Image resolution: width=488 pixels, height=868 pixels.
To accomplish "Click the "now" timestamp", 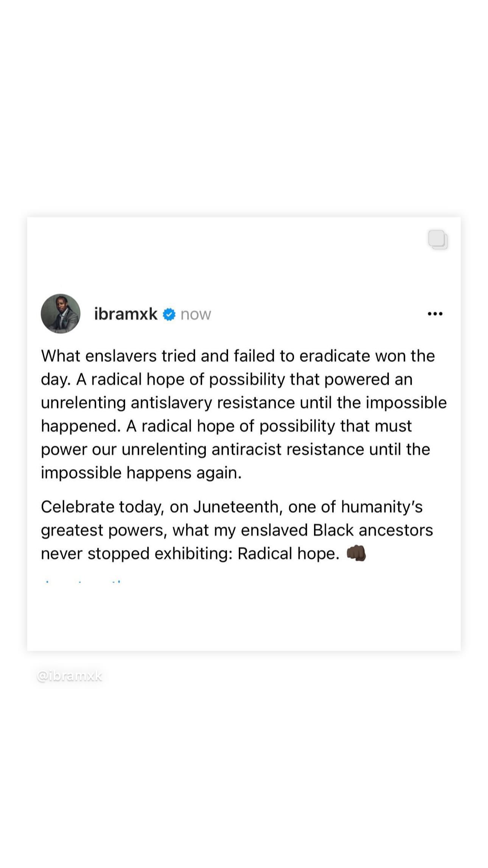I will 196,314.
